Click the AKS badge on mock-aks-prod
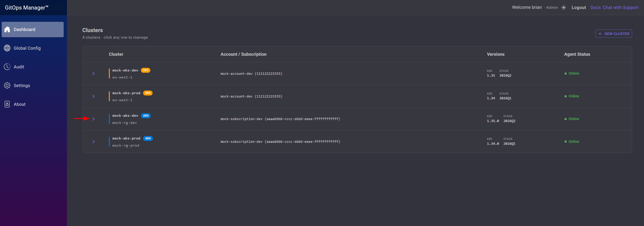This screenshot has width=644, height=226. (x=148, y=138)
